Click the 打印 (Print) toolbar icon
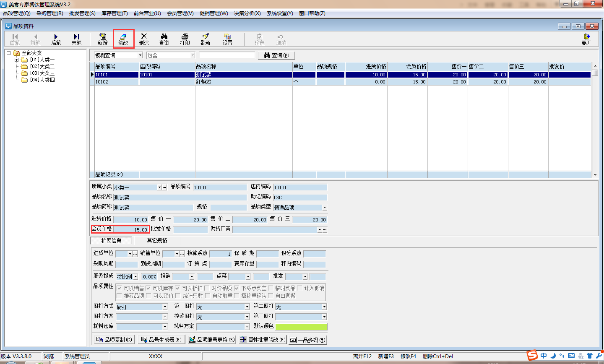This screenshot has height=364, width=604. pyautogui.click(x=185, y=39)
